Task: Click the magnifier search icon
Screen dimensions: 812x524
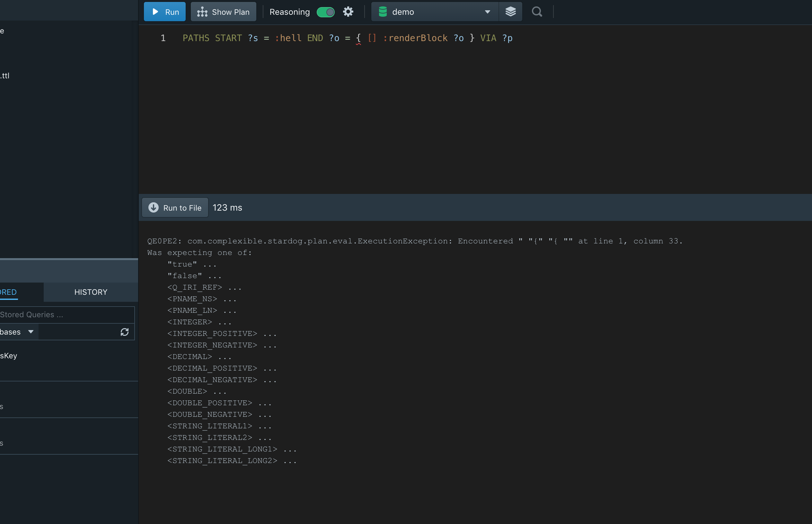Action: 537,12
